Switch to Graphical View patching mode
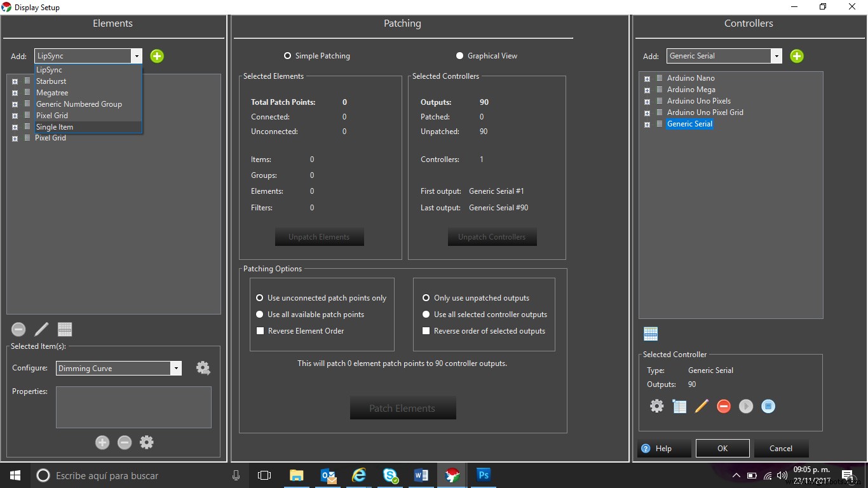Screen dimensions: 868x488 (x=459, y=55)
